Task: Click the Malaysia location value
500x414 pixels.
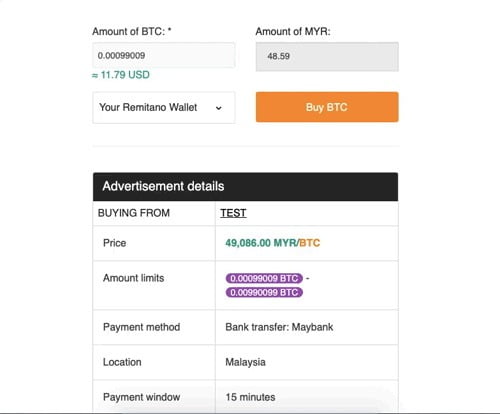Action: [245, 362]
